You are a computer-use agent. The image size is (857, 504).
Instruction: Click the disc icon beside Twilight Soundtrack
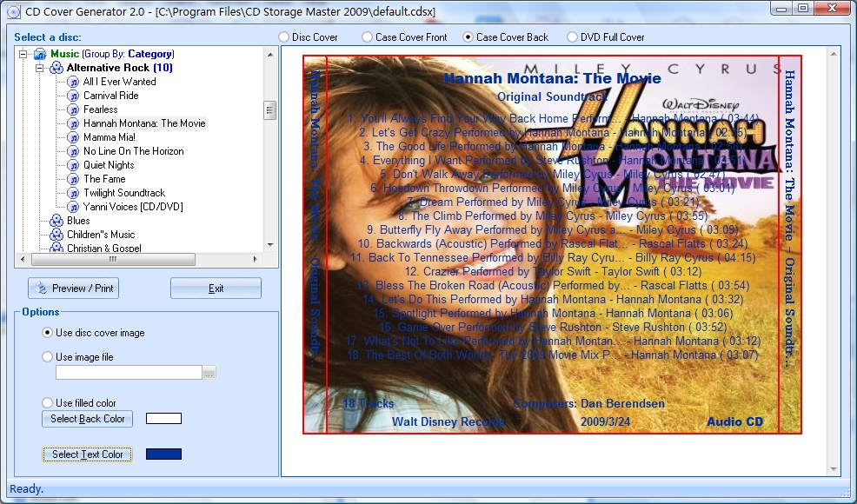[x=73, y=193]
